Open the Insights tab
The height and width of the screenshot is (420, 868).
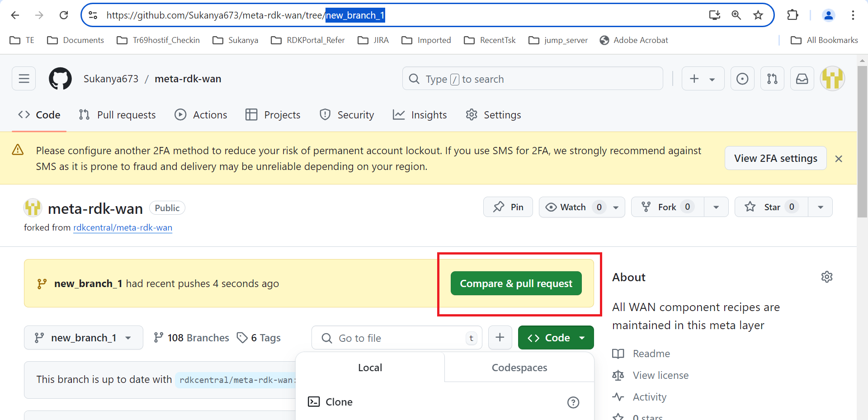click(420, 115)
